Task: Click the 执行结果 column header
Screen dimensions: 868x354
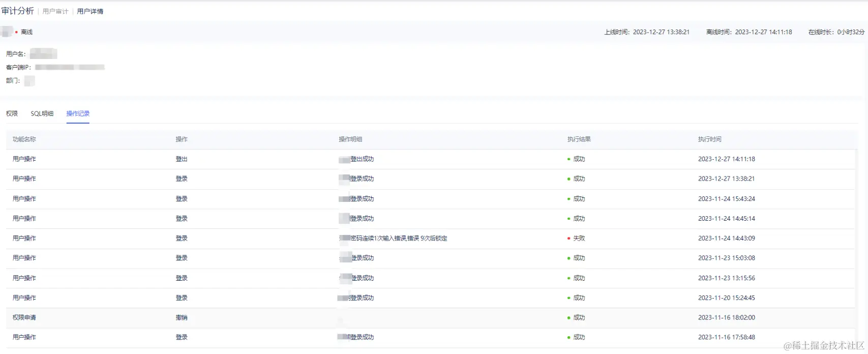Action: pos(579,139)
